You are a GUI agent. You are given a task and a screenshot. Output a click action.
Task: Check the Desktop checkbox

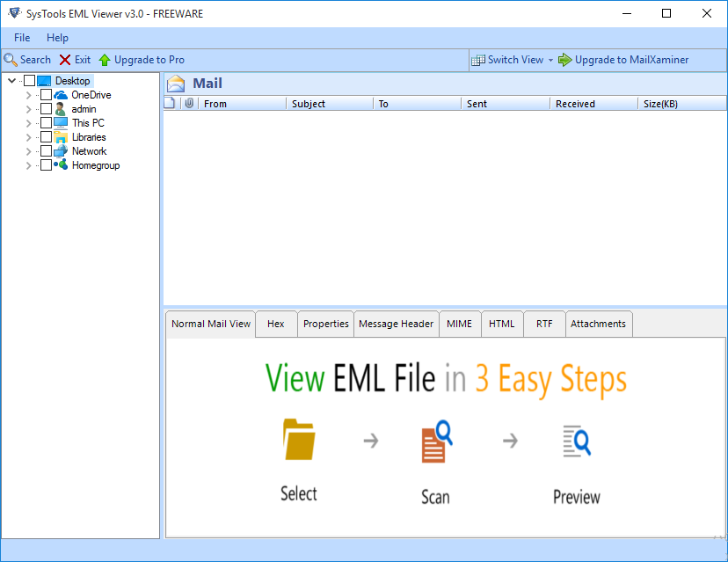29,81
